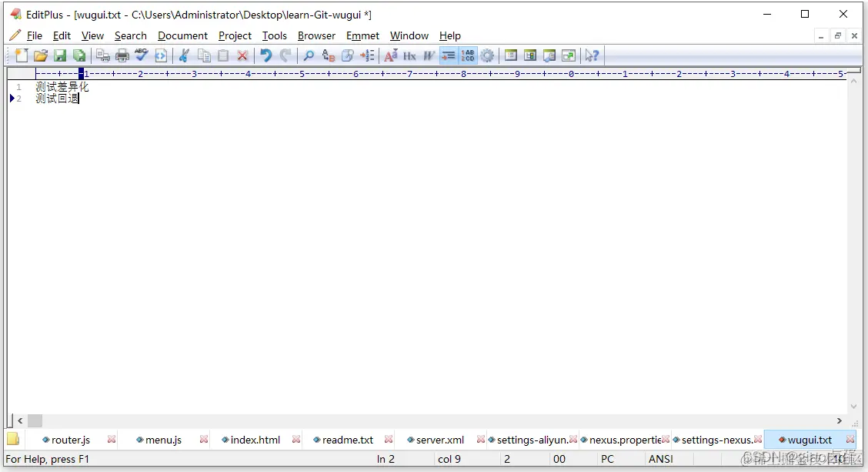Switch to the nexus.properties document tab
The width and height of the screenshot is (868, 472).
[x=625, y=440]
